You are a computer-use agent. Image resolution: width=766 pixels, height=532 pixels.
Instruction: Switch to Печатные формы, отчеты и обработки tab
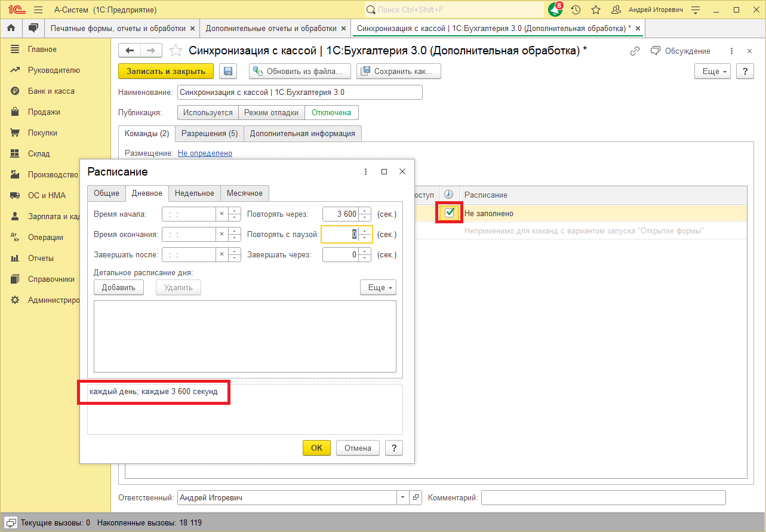click(118, 28)
